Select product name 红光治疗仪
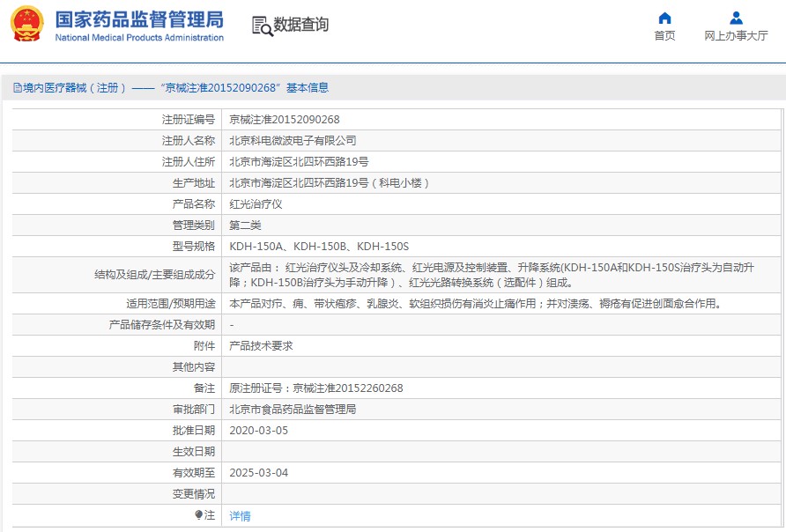Viewport: 786px width, 532px height. click(256, 204)
